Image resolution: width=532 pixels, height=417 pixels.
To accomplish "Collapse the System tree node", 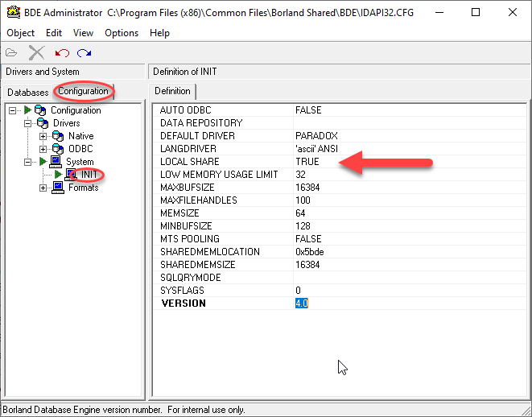I will pyautogui.click(x=28, y=162).
